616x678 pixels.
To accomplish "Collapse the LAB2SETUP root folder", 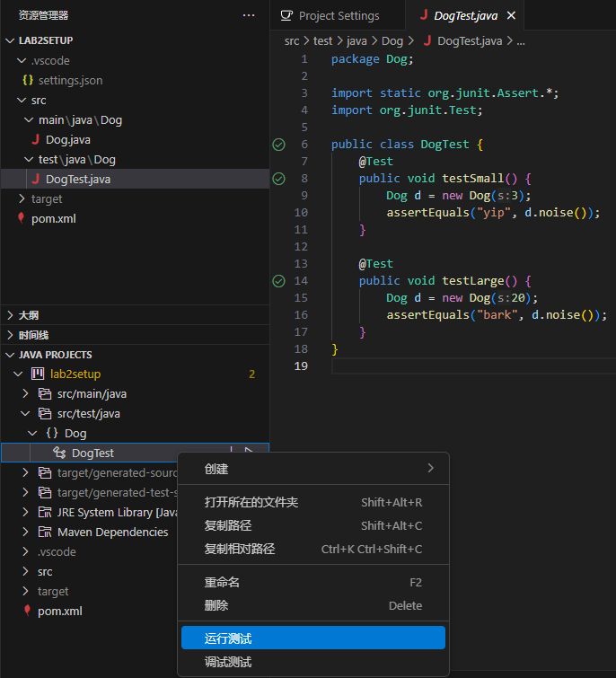I will click(10, 40).
